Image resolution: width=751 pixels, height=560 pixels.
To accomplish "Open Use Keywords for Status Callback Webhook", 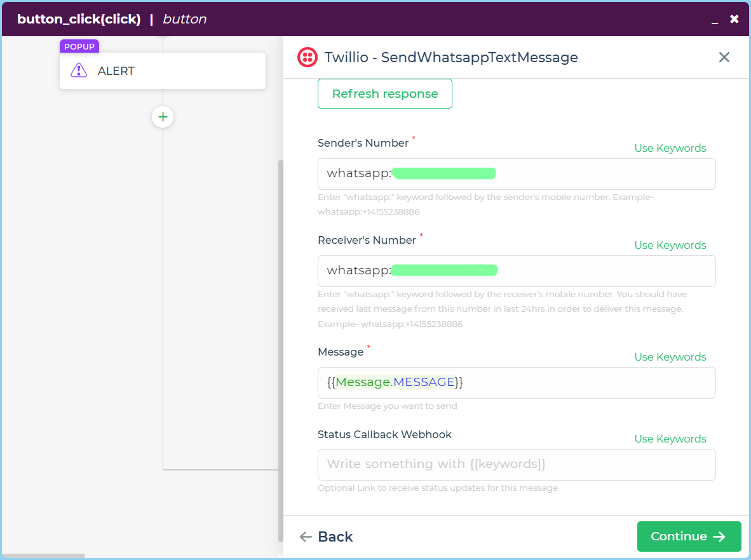I will tap(670, 439).
